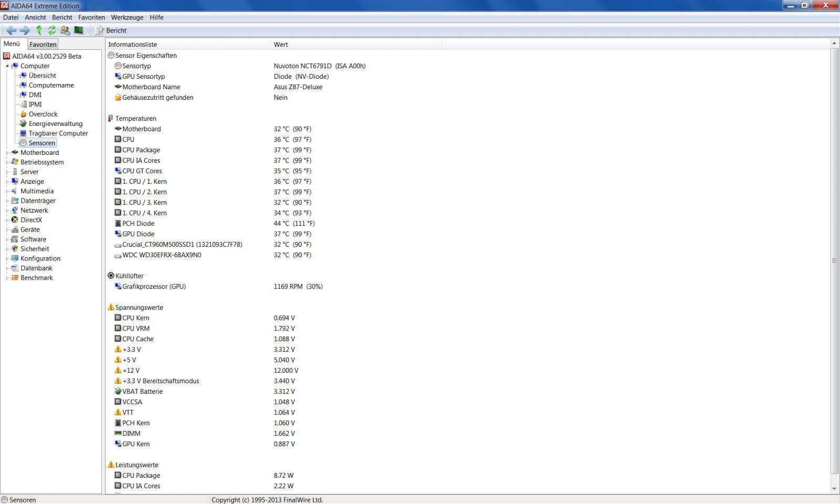Image resolution: width=840 pixels, height=504 pixels.
Task: Open the Datei menu
Action: click(x=10, y=17)
